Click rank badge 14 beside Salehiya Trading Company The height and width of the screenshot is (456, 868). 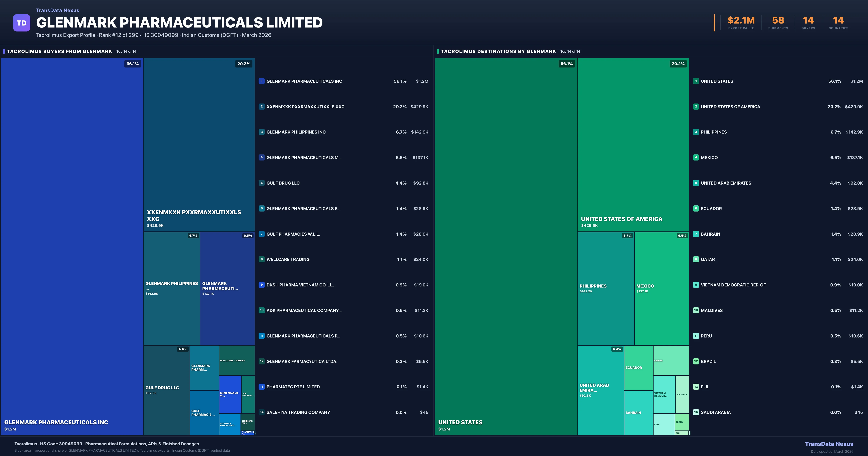pos(261,412)
